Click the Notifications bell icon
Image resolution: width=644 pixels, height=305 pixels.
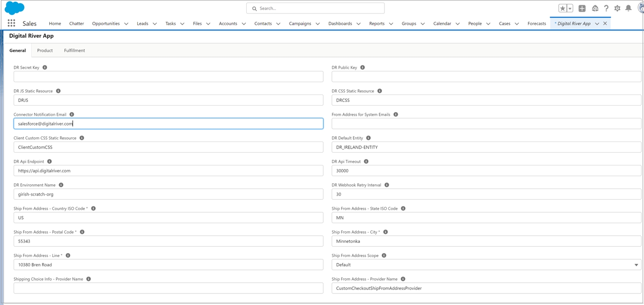coord(628,8)
